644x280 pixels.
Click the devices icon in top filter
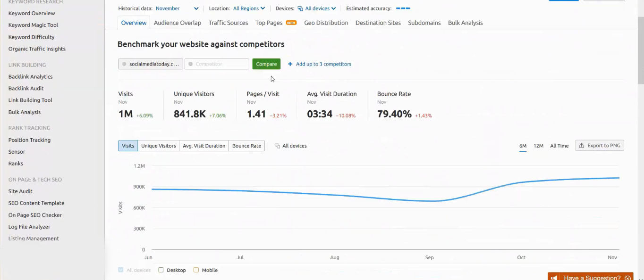tap(300, 8)
